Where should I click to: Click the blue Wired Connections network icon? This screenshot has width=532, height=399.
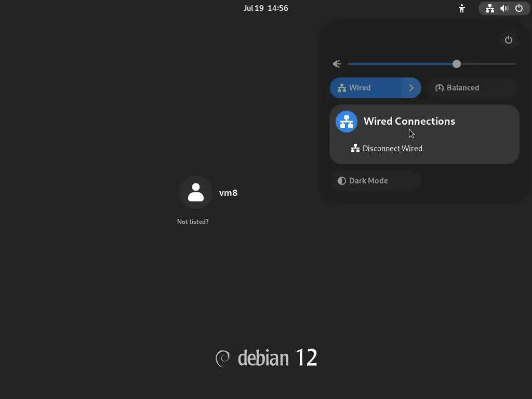347,122
